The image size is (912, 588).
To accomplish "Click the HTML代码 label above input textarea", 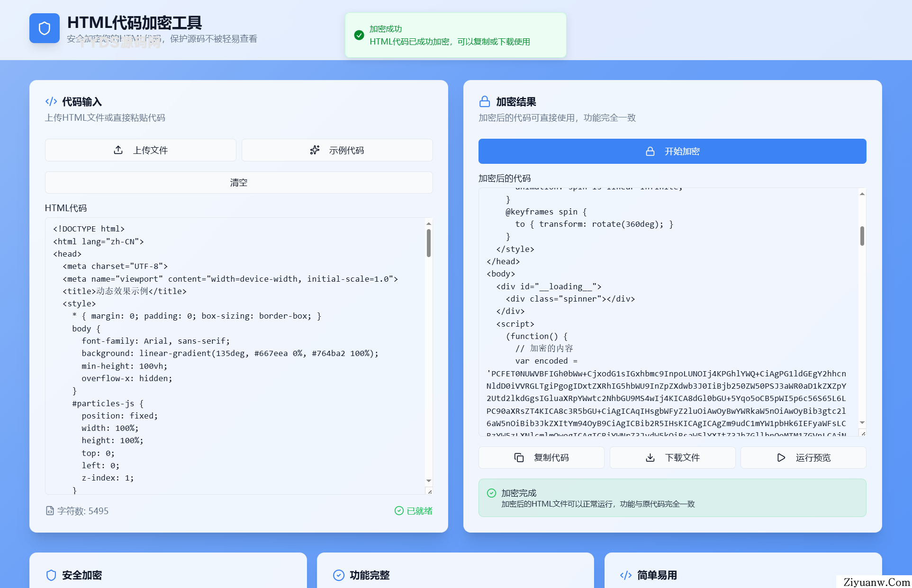I will [x=66, y=208].
